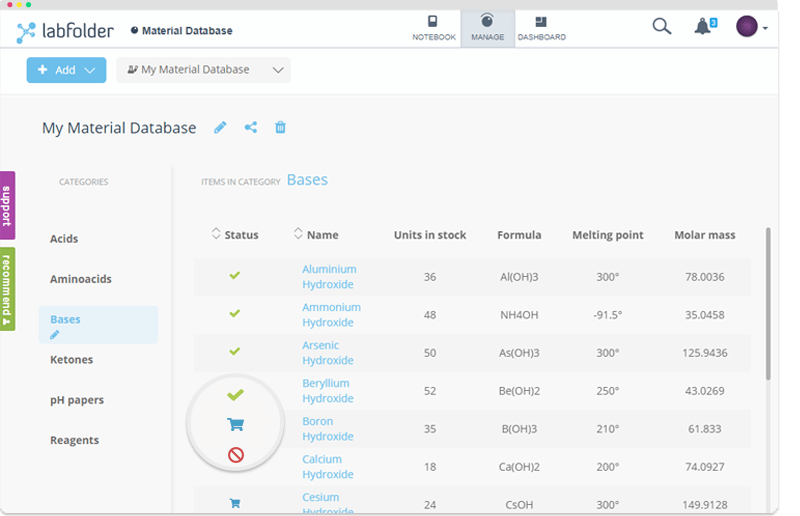Open the Cesium Hydroxide item
The height and width of the screenshot is (516, 800).
click(328, 503)
